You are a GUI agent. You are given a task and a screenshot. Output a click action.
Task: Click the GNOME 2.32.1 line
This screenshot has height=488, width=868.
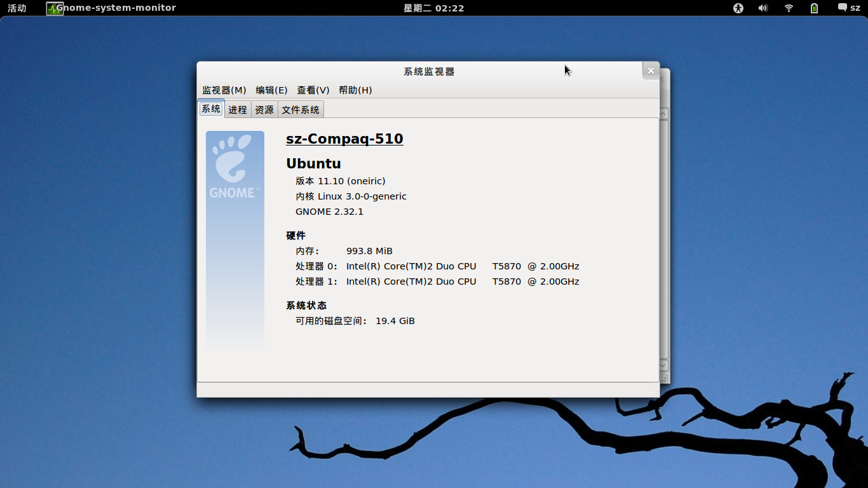tap(329, 212)
